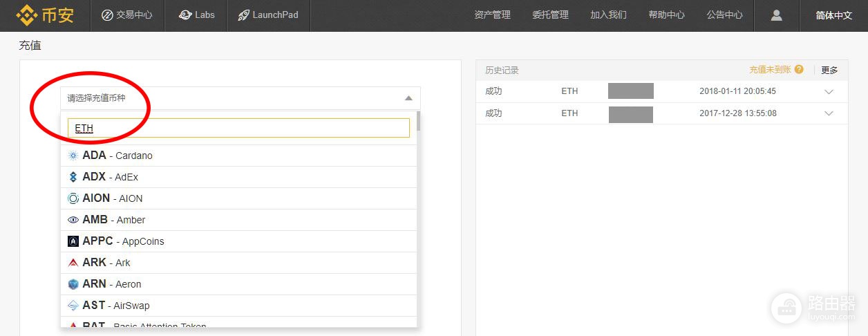Open the 帮助中心 help center
Viewport: 868px width, 336px height.
[x=667, y=15]
